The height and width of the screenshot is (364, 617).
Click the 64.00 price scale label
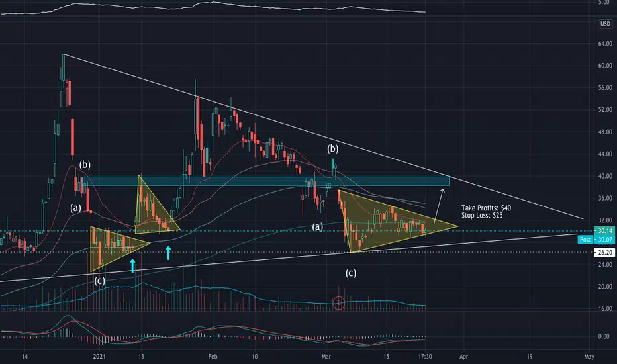[605, 44]
